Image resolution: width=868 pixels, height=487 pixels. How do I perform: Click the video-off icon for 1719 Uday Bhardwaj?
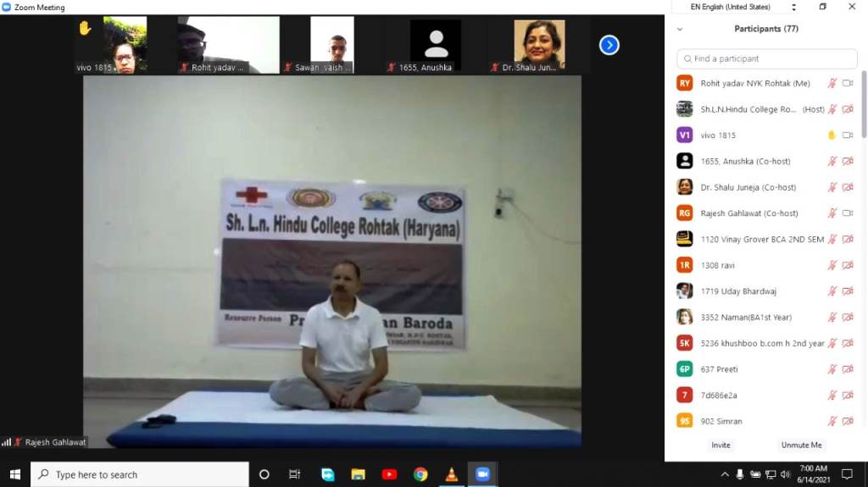(848, 291)
